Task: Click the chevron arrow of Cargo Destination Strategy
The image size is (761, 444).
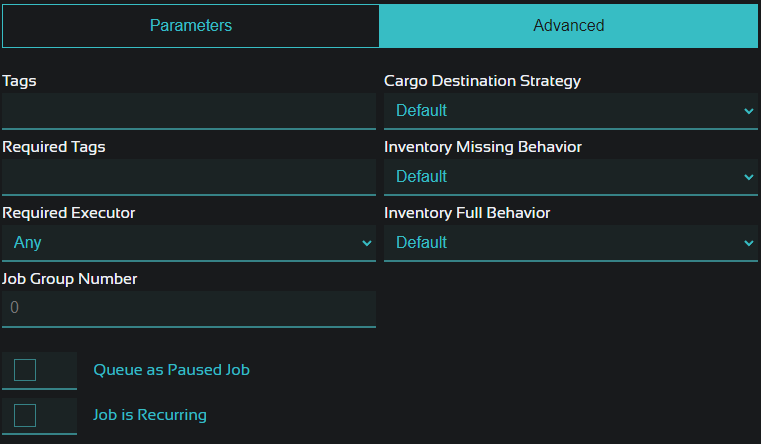Action: tap(748, 111)
